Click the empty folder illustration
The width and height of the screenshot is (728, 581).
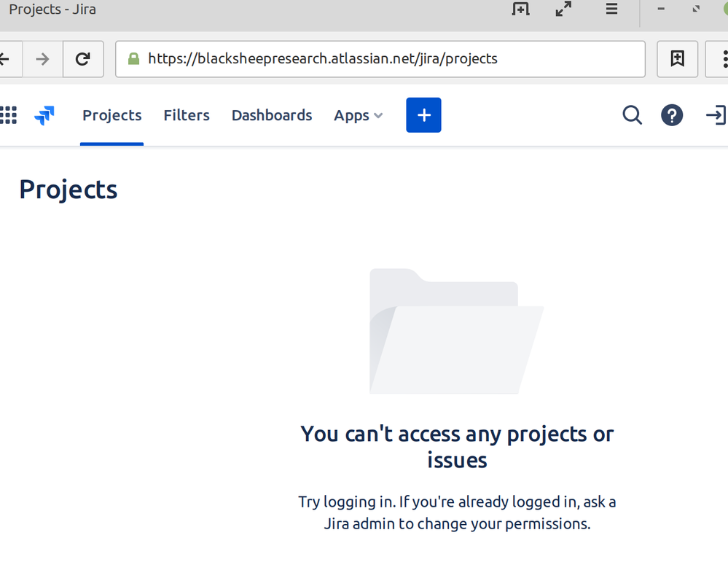[456, 331]
